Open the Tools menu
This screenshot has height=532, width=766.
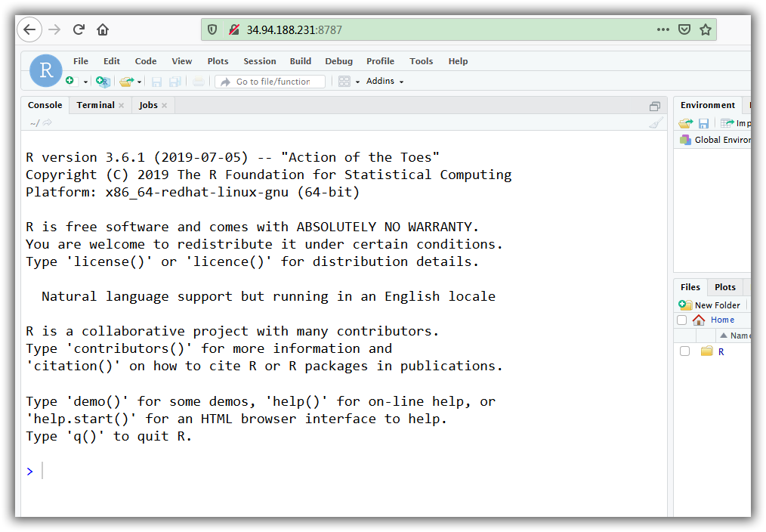click(x=421, y=61)
